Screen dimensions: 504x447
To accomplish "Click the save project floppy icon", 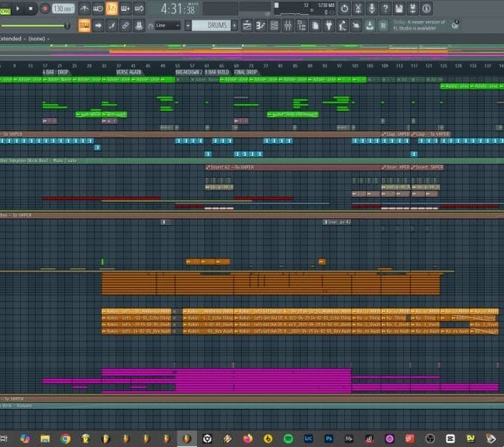I will pos(399,9).
